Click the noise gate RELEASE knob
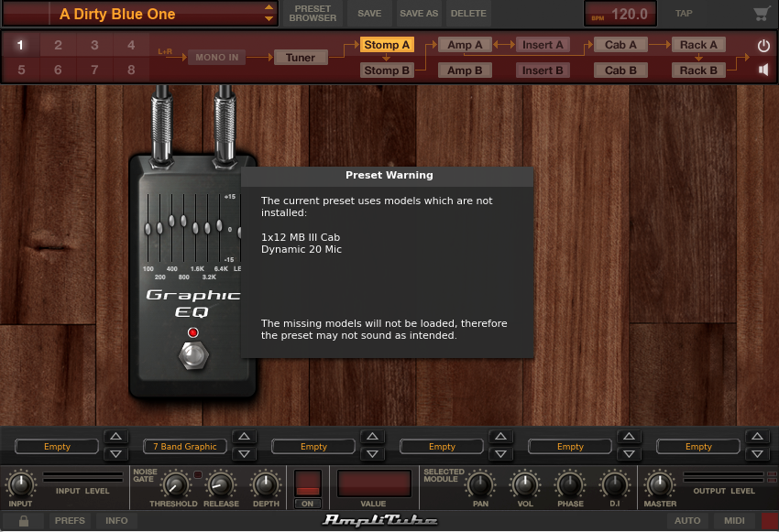 coord(221,484)
